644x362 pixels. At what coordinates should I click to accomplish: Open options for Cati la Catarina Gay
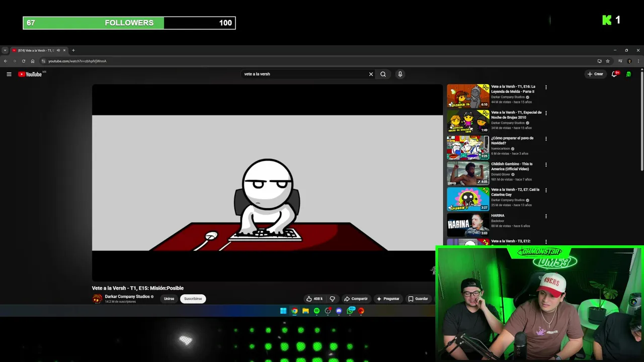coord(546,191)
